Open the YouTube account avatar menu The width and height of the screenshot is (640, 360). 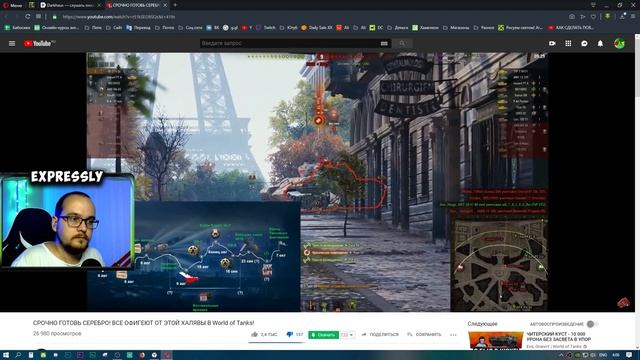(x=619, y=43)
